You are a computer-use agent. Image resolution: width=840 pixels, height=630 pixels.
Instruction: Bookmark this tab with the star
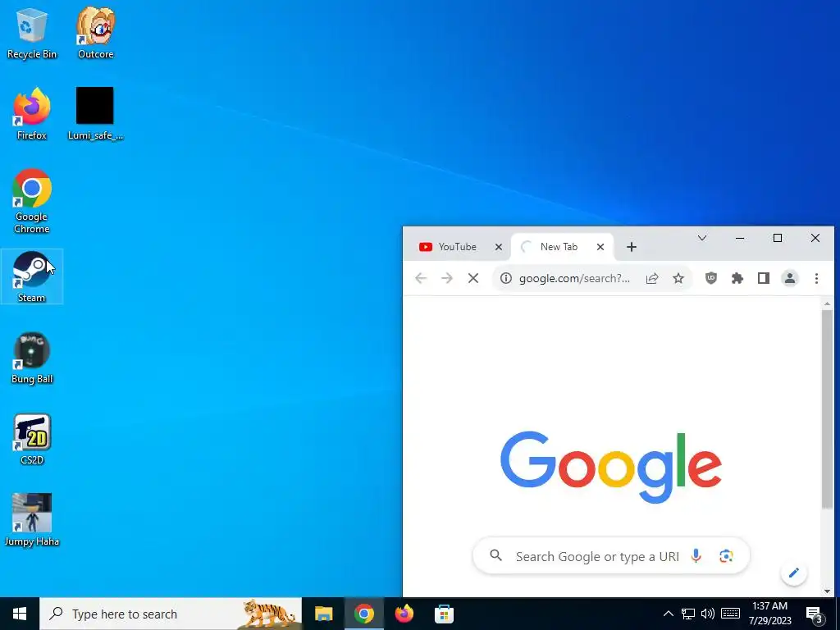click(x=678, y=278)
